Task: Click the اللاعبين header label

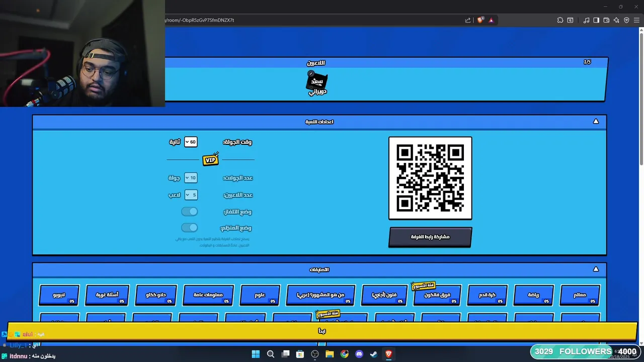Action: 316,63
